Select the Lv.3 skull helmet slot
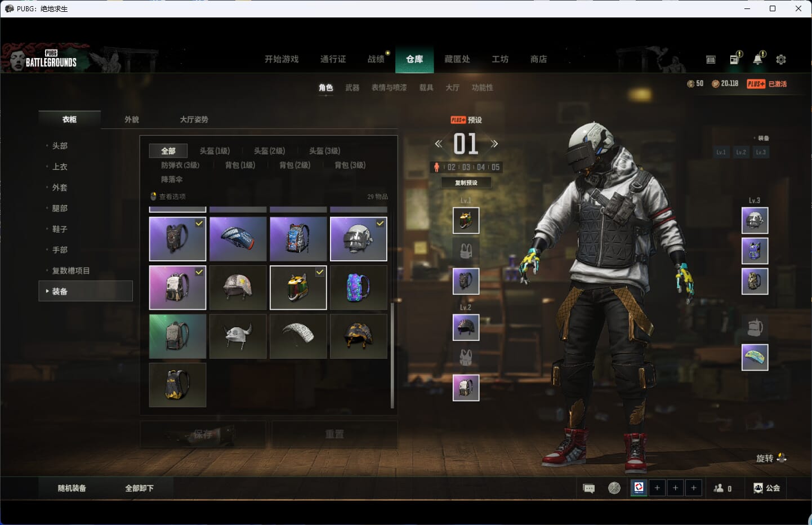The height and width of the screenshot is (525, 812). coord(755,220)
